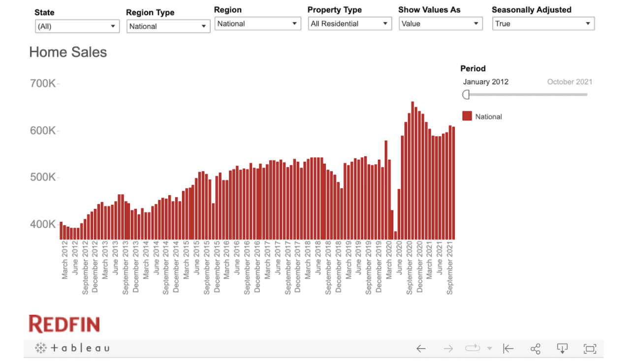This screenshot has height=364, width=630.
Task: Enter full screen mode
Action: [x=590, y=349]
